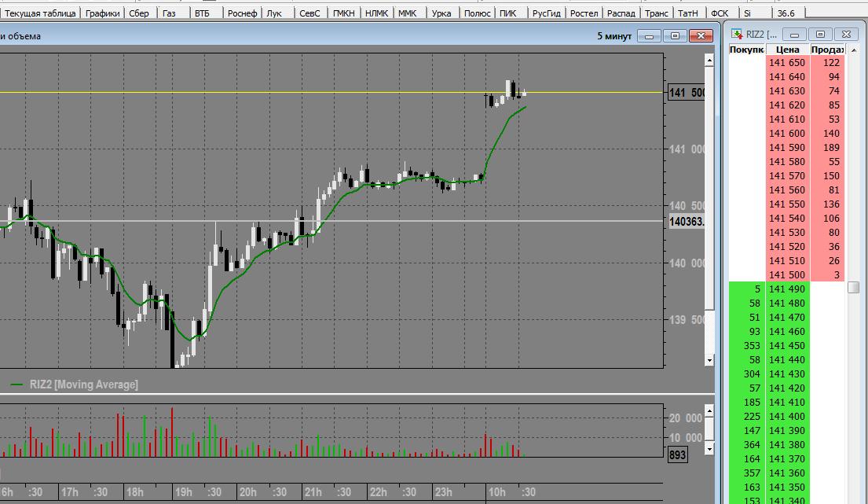Viewport: 868px width, 504px height.
Task: Click the price chart vertical scrollbar thumb
Action: (709, 188)
